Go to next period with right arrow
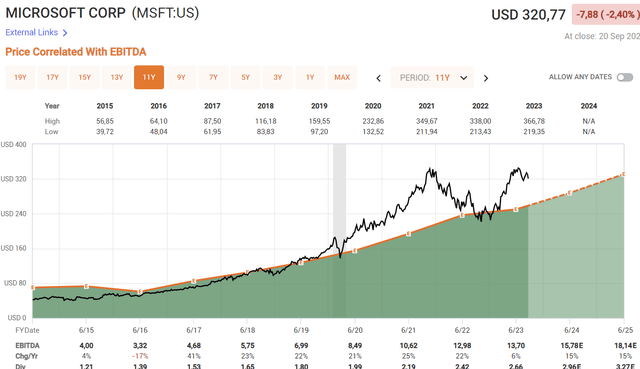 click(486, 78)
